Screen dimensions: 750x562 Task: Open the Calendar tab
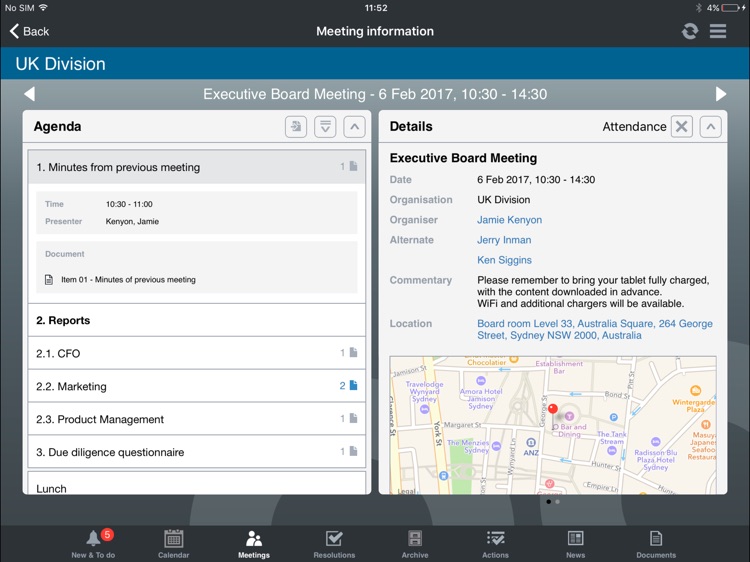174,544
